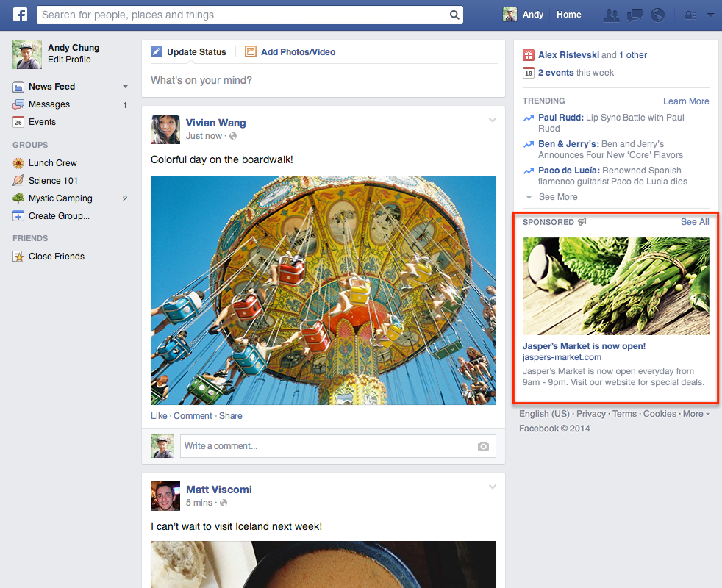Click the Create Group plus icon
This screenshot has height=588, width=722.
pos(18,216)
